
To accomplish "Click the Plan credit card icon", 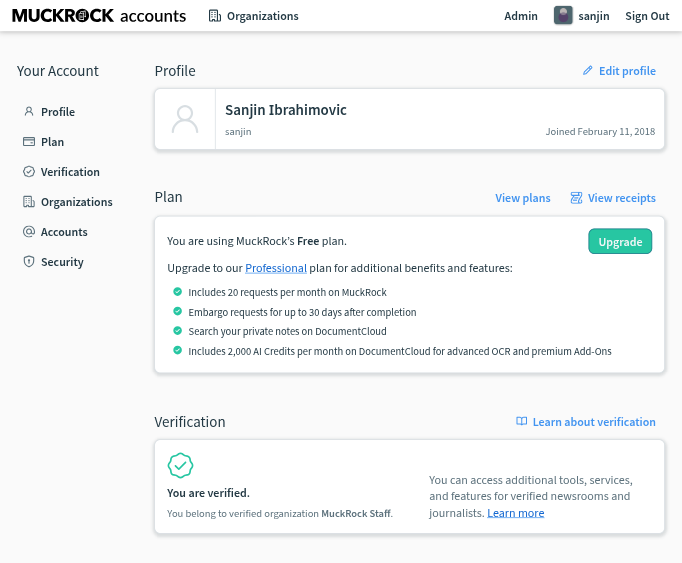I will pyautogui.click(x=29, y=142).
